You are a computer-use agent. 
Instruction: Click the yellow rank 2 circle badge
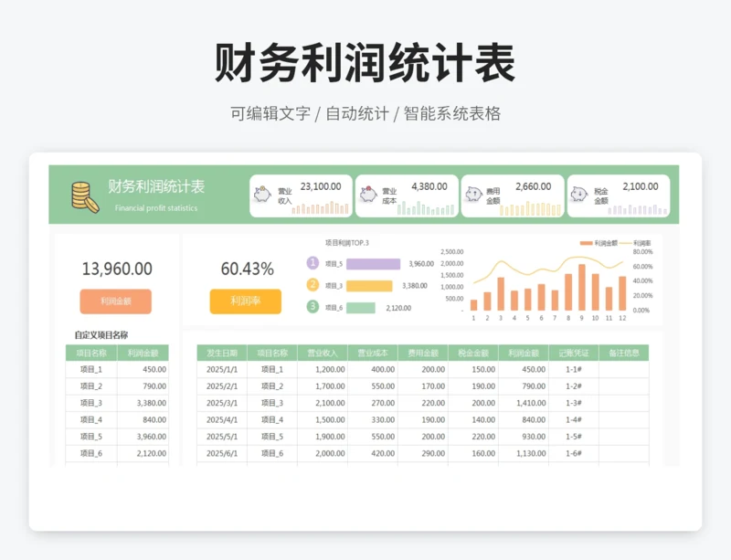point(313,284)
